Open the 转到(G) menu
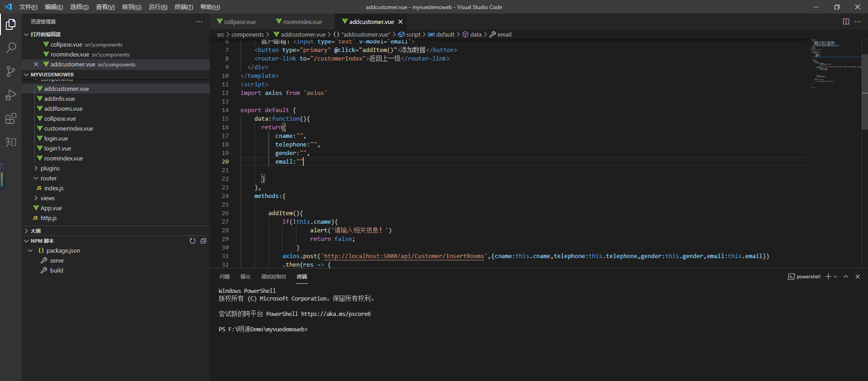 132,7
